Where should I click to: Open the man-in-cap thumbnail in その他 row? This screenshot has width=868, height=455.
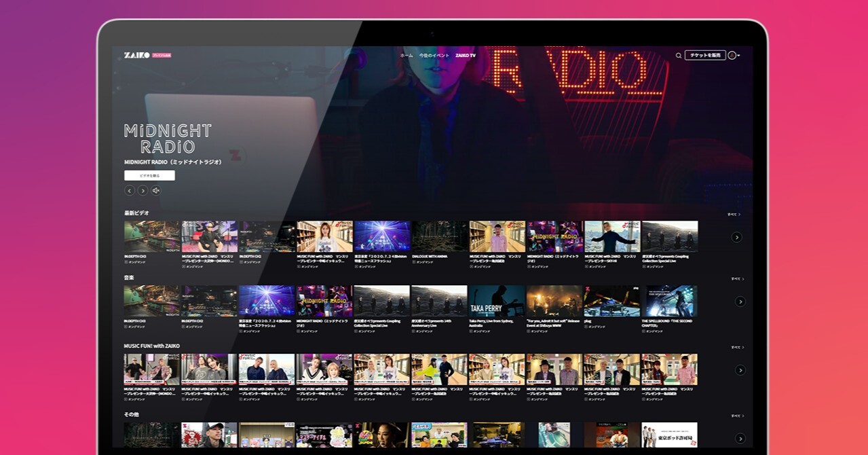click(209, 435)
